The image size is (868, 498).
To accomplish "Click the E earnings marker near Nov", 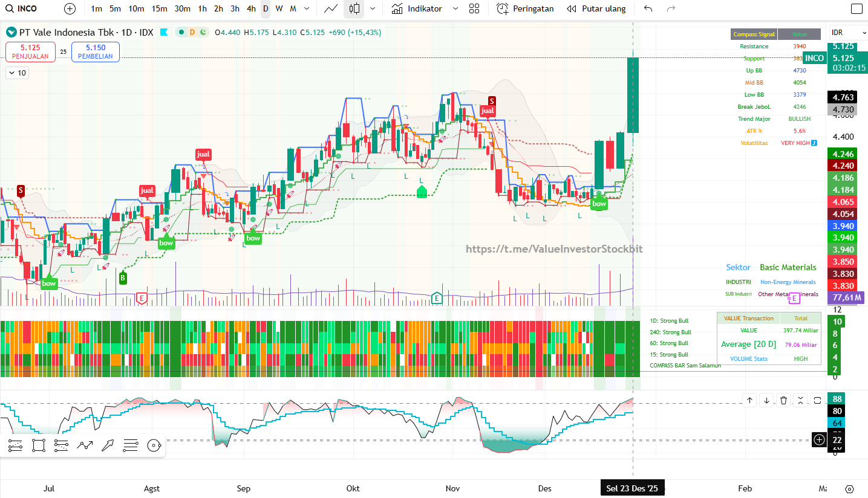I will click(437, 298).
